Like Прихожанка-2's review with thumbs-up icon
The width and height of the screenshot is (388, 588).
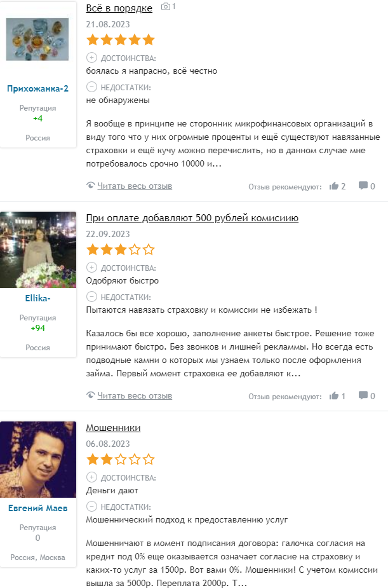[x=333, y=186]
